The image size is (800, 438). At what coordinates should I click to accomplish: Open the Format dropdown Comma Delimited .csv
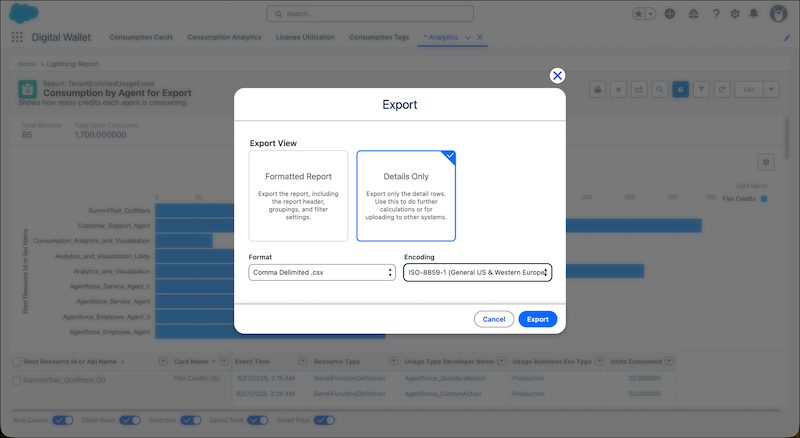point(322,273)
